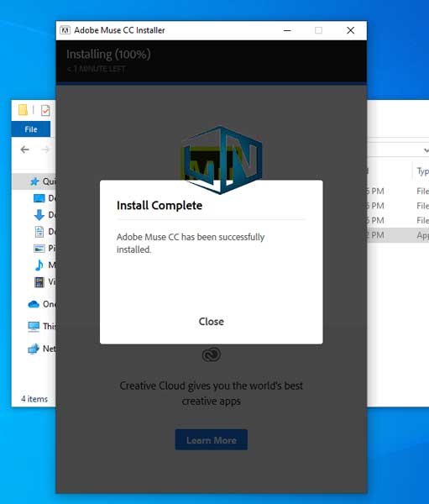
Task: Click the folder icon in Explorer title bar
Action: (x=23, y=110)
